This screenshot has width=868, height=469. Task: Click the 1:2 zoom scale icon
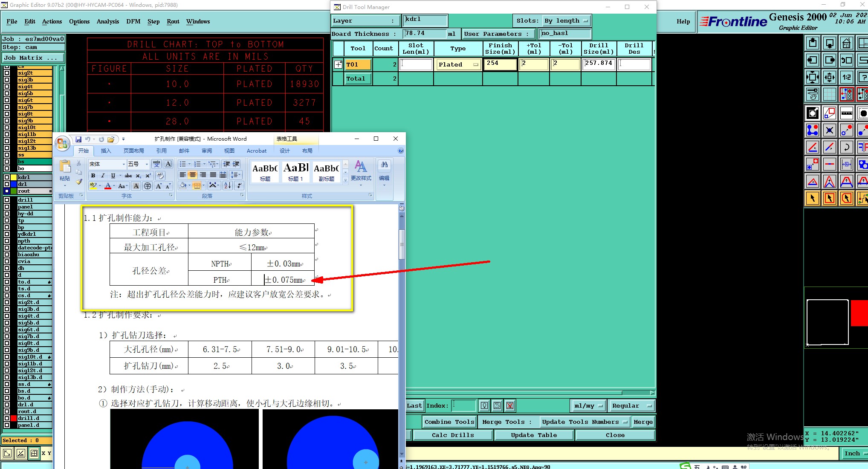coord(846,77)
